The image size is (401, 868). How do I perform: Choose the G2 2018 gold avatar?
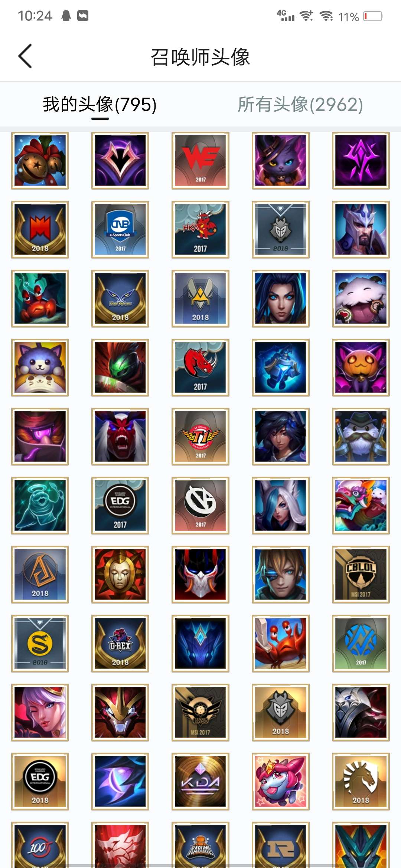281,713
